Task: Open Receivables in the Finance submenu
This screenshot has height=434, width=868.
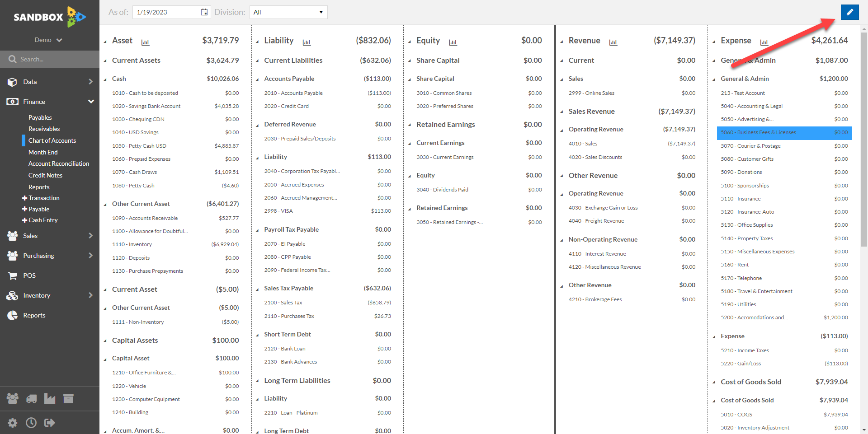Action: [x=44, y=129]
